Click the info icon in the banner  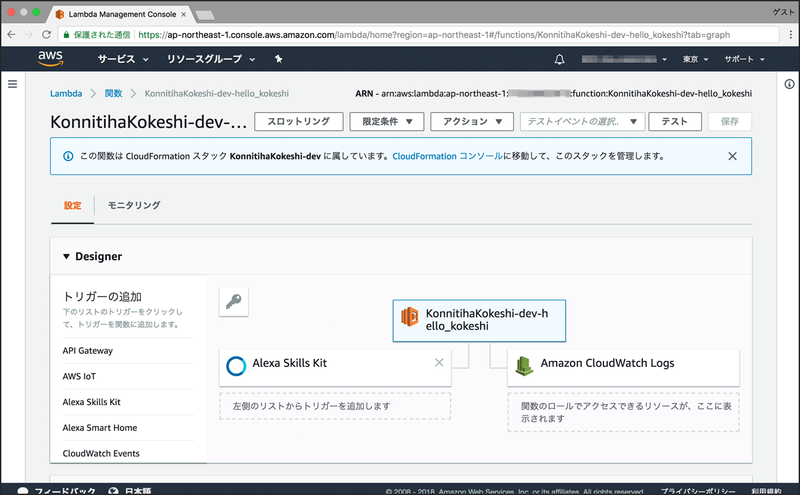(68, 156)
